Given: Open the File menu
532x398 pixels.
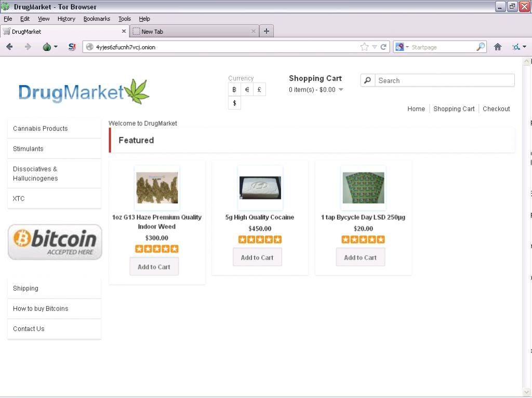Looking at the screenshot, I should point(8,19).
